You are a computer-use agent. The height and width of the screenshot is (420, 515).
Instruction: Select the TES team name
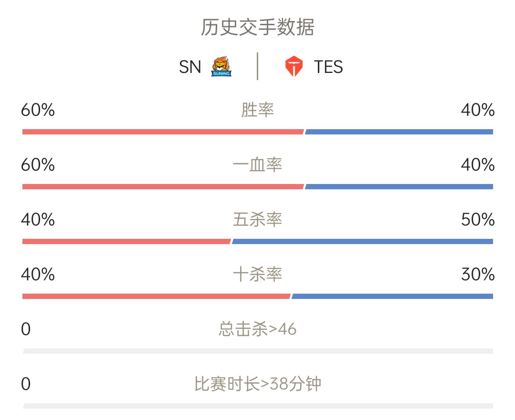[328, 67]
